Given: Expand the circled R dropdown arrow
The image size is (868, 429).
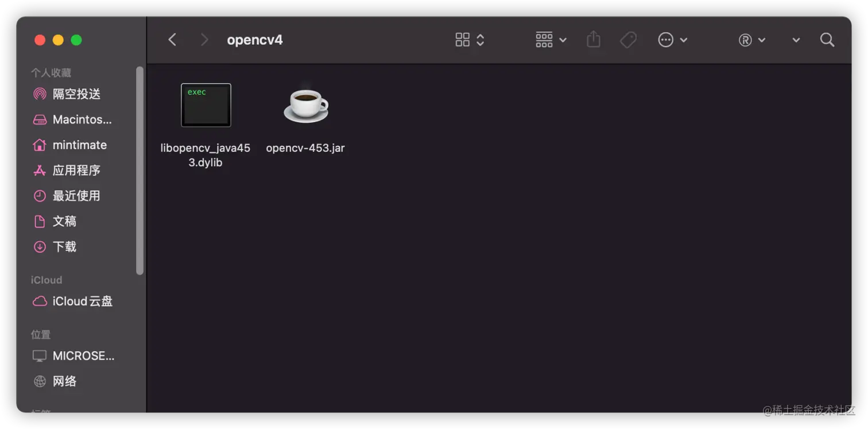Looking at the screenshot, I should point(762,40).
